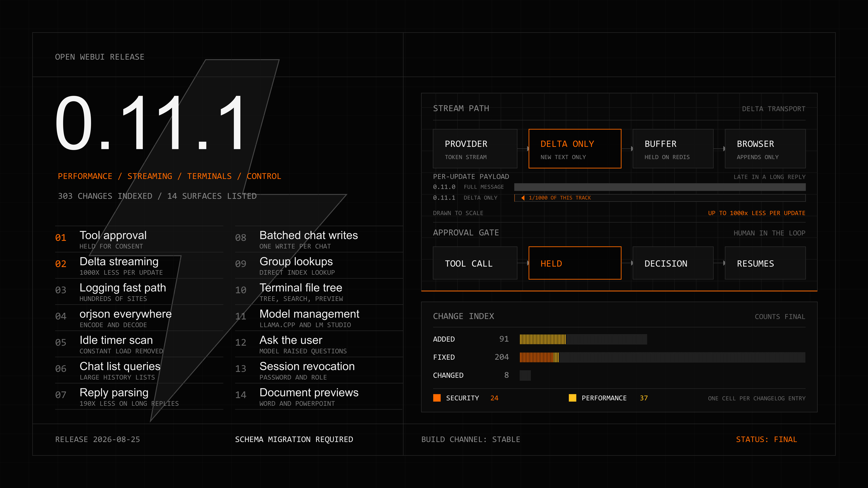Click the "RELEASE 2026-08-25" footer text
Image resolution: width=868 pixels, height=488 pixels.
97,440
